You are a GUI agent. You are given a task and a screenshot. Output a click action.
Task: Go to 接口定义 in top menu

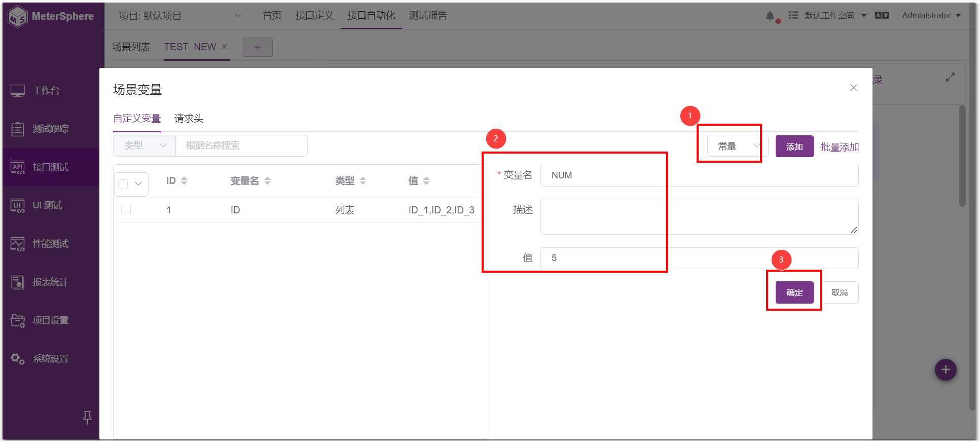point(314,16)
